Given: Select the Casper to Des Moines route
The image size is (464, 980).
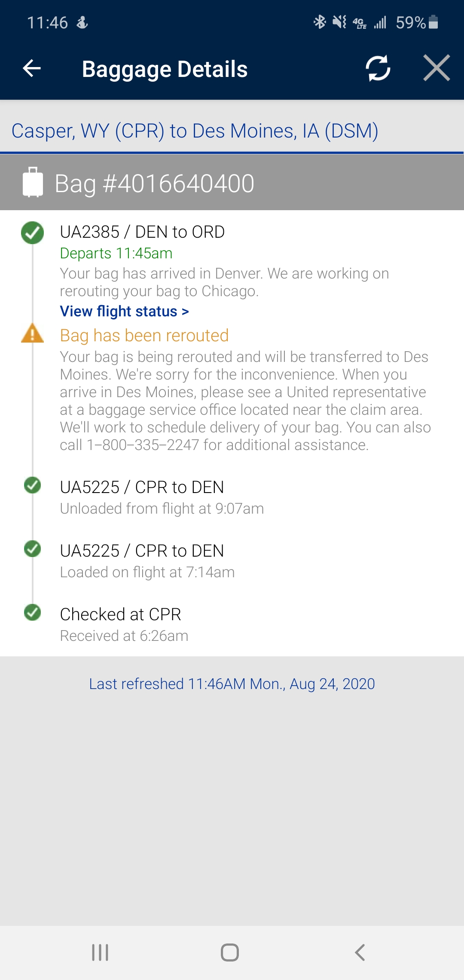Looking at the screenshot, I should pos(195,131).
